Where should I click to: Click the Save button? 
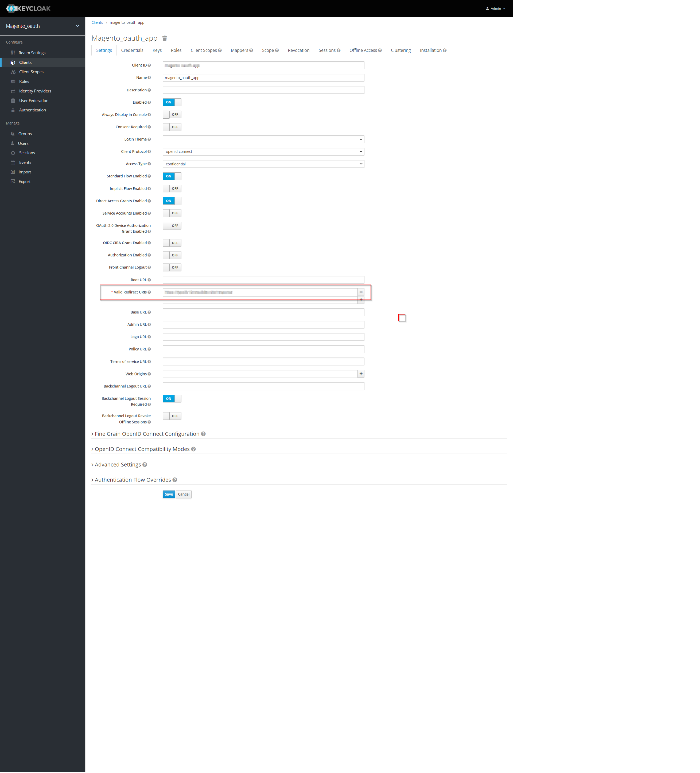169,495
